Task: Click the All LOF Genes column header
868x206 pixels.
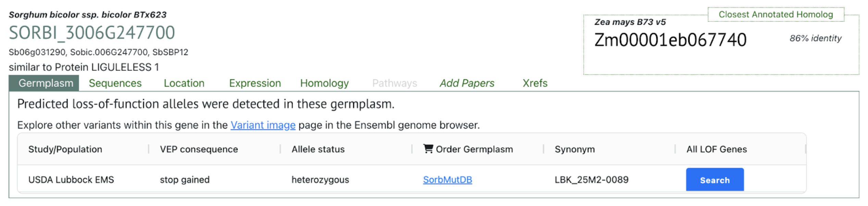Action: click(716, 149)
